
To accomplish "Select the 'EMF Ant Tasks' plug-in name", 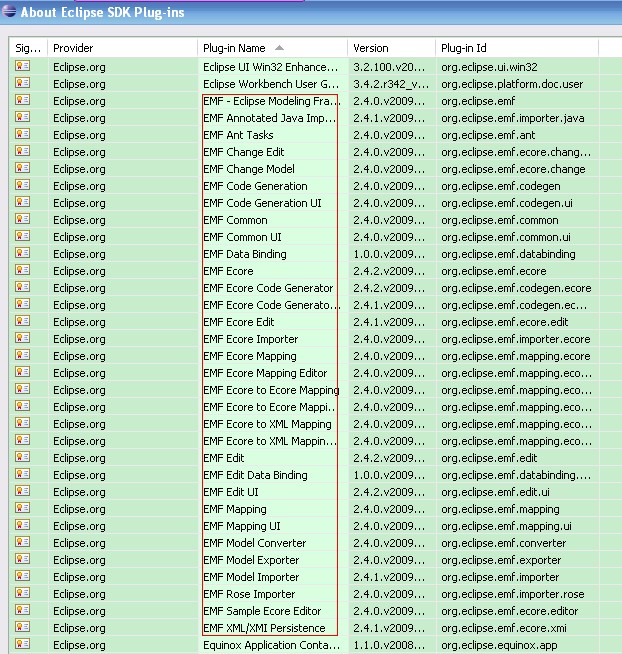I will tap(238, 135).
